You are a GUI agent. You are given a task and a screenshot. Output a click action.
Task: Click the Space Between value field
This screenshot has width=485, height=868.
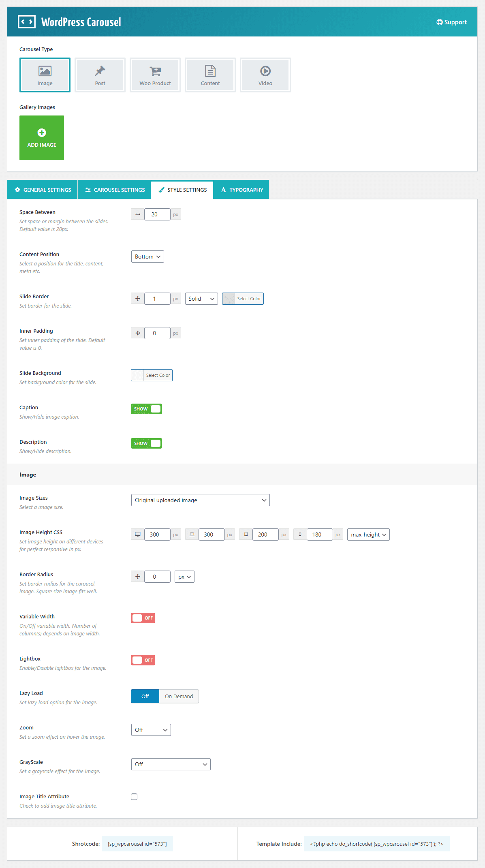coord(157,214)
